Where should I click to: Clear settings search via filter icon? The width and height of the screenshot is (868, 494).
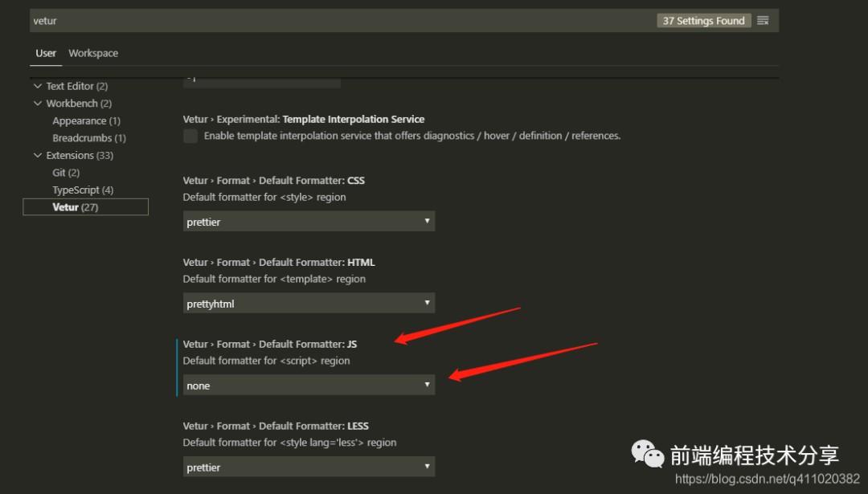click(x=763, y=20)
